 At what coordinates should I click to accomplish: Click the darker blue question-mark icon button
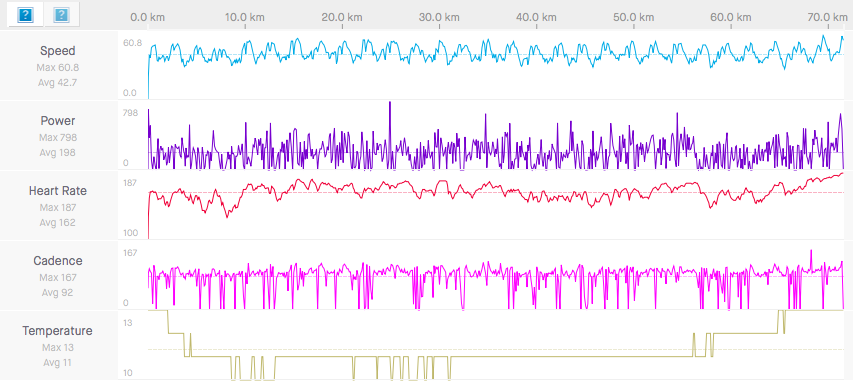pos(26,15)
